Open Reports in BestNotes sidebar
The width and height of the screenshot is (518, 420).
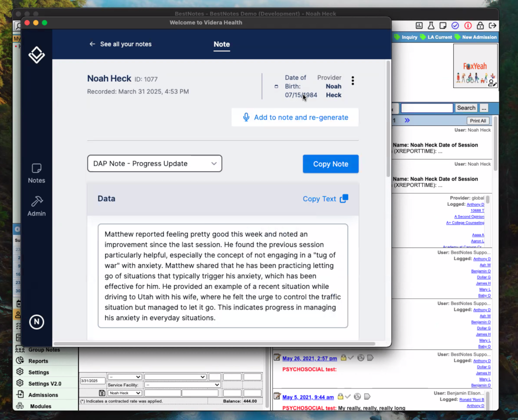[x=38, y=361]
